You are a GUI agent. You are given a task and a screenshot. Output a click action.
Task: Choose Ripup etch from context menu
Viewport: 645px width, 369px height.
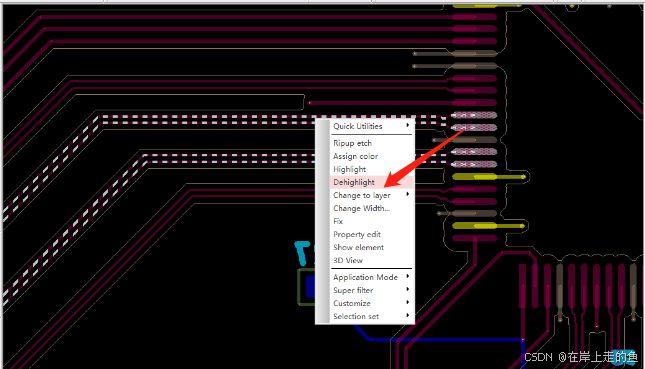coord(371,143)
